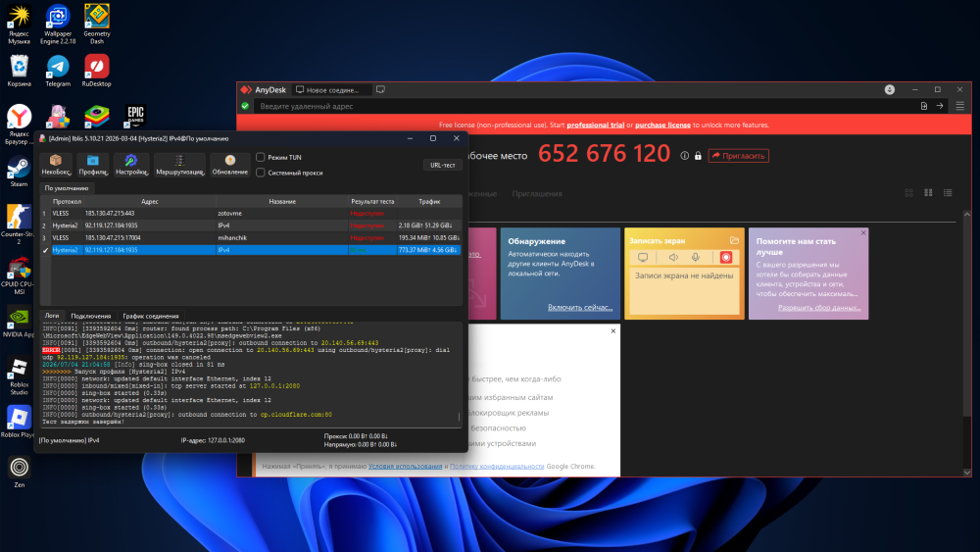Sort profiles by Адрес column header
980x552 pixels.
coord(149,201)
